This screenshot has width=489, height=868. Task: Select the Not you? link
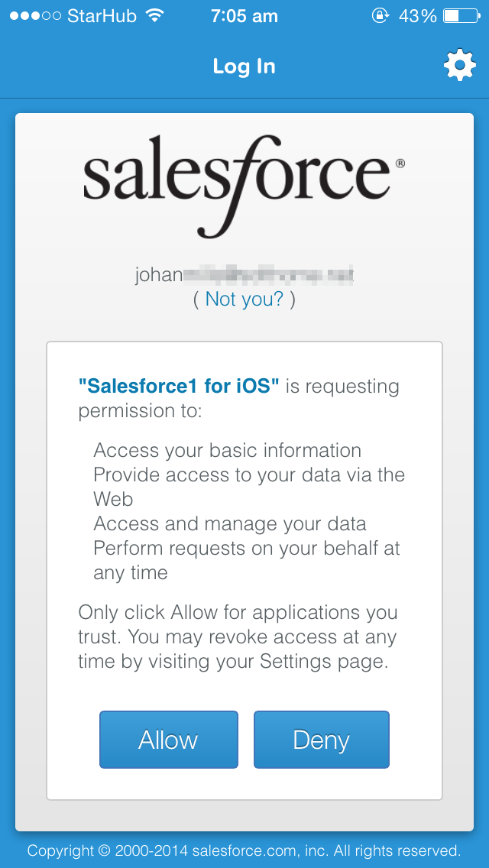(x=244, y=299)
